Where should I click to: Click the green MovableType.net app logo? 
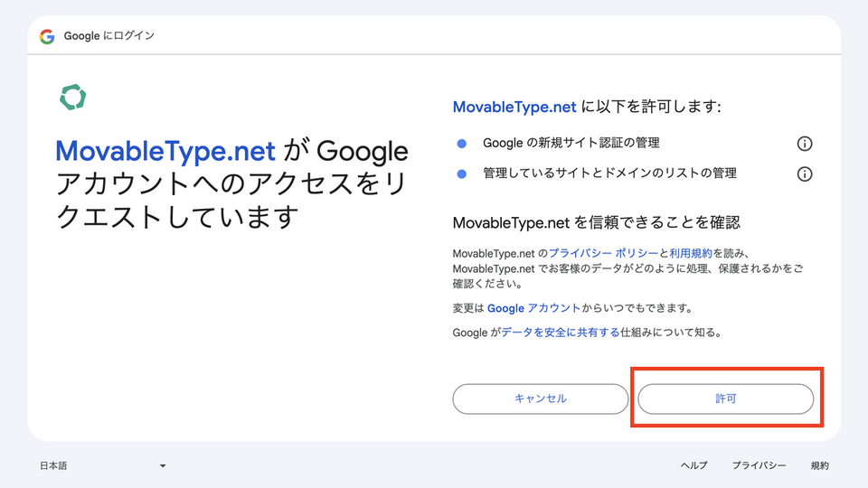tap(72, 97)
